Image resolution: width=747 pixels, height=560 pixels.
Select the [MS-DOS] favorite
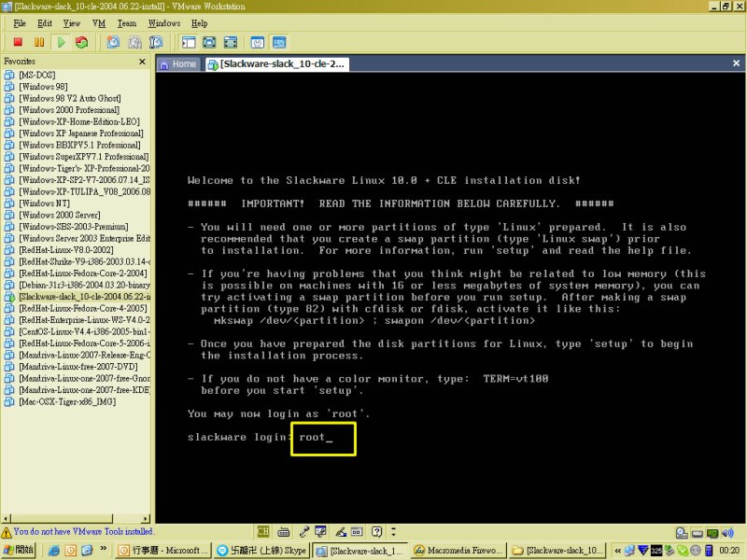[x=36, y=75]
